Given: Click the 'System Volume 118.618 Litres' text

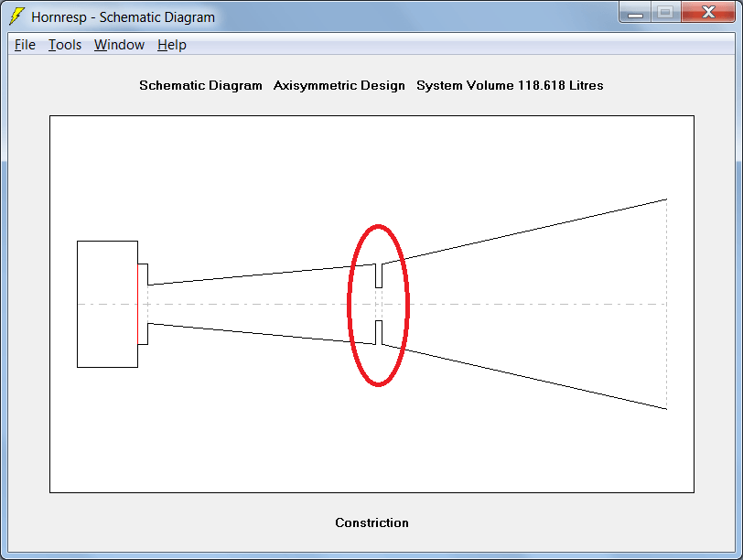Looking at the screenshot, I should point(510,85).
